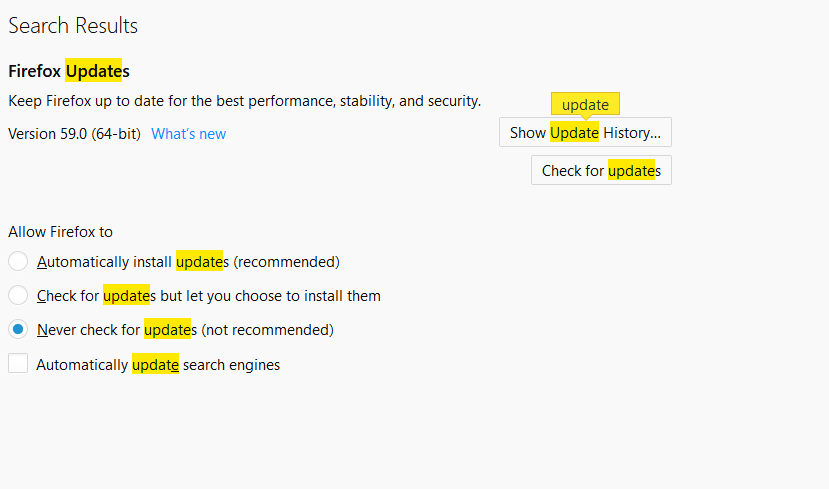Select the Automatically install updates radio button
This screenshot has height=489, width=829.
pos(18,262)
